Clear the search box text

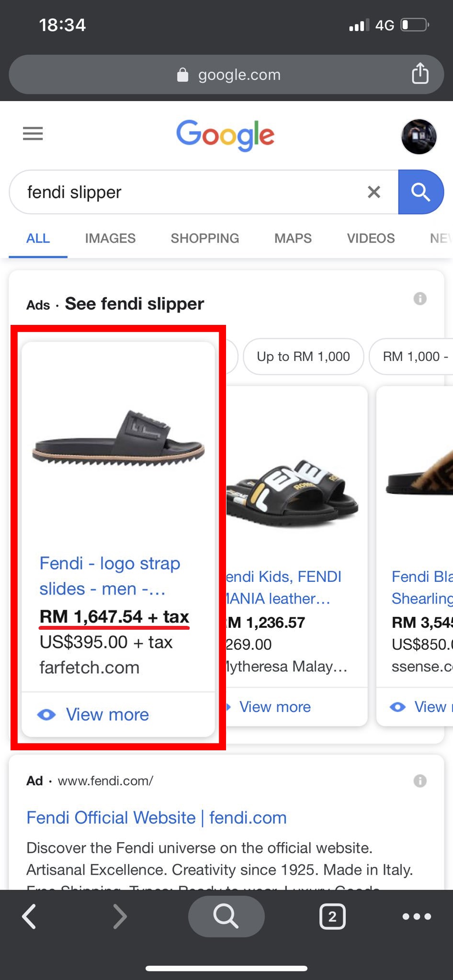click(x=374, y=192)
